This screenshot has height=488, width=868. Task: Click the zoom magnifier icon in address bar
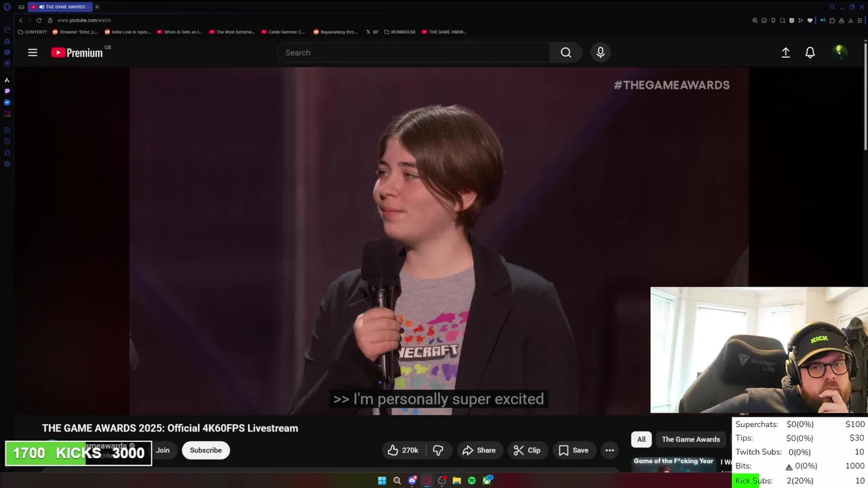point(755,20)
